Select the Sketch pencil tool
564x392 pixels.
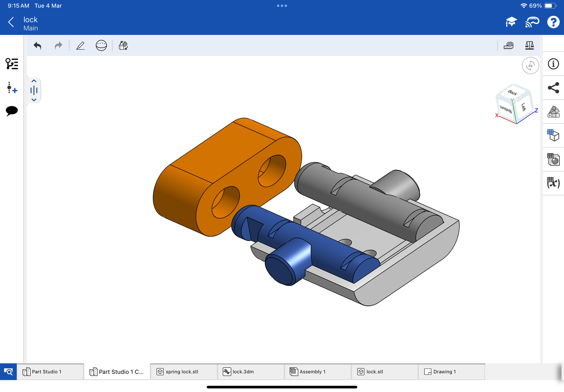tap(80, 46)
